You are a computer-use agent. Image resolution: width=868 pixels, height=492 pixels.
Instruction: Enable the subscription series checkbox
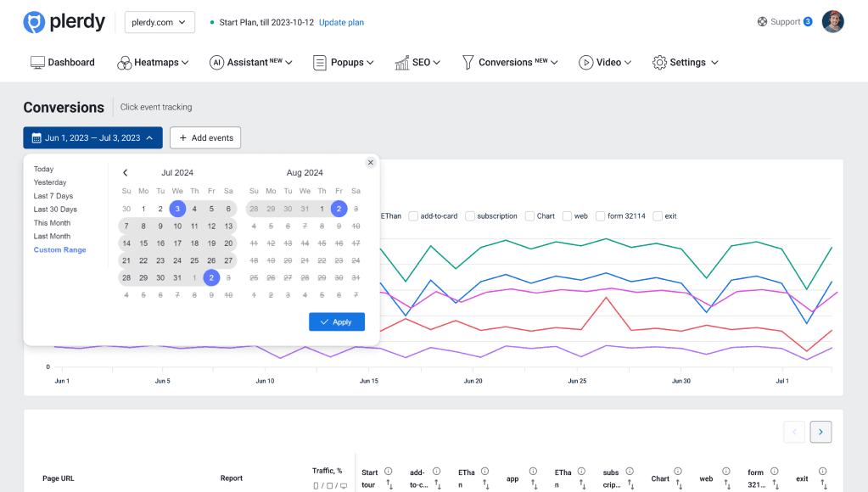[x=470, y=216]
